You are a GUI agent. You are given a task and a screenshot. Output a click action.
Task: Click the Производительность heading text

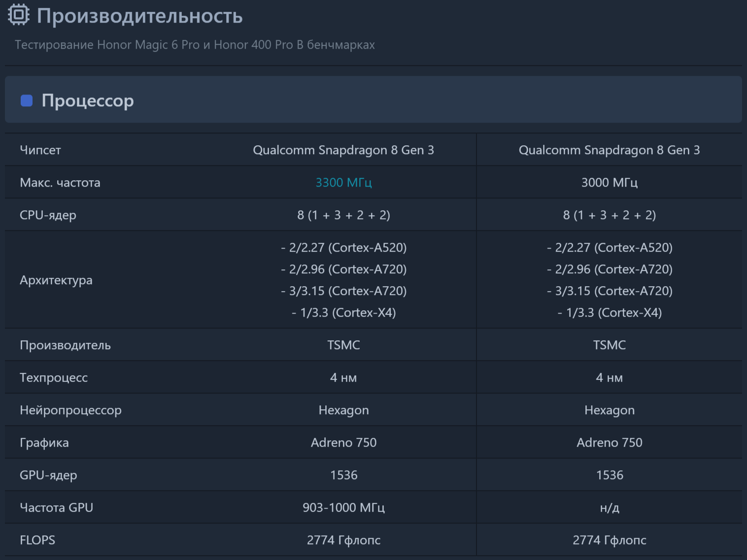[139, 16]
